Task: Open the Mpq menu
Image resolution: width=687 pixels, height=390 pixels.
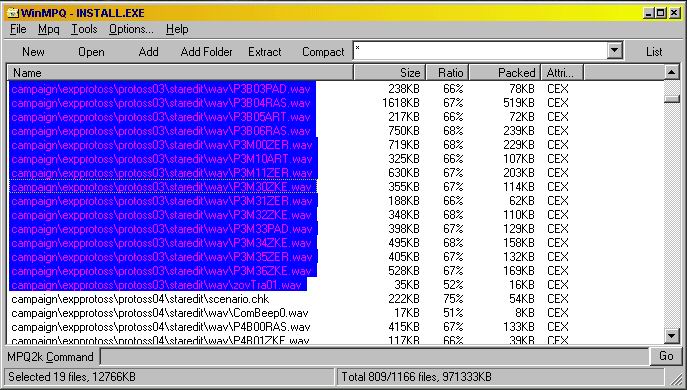Action: point(48,29)
